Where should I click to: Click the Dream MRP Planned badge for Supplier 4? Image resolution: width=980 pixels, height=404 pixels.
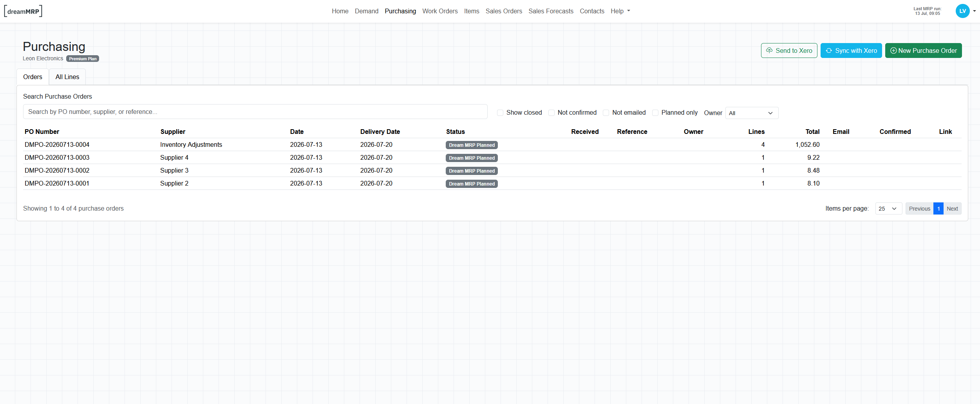472,158
